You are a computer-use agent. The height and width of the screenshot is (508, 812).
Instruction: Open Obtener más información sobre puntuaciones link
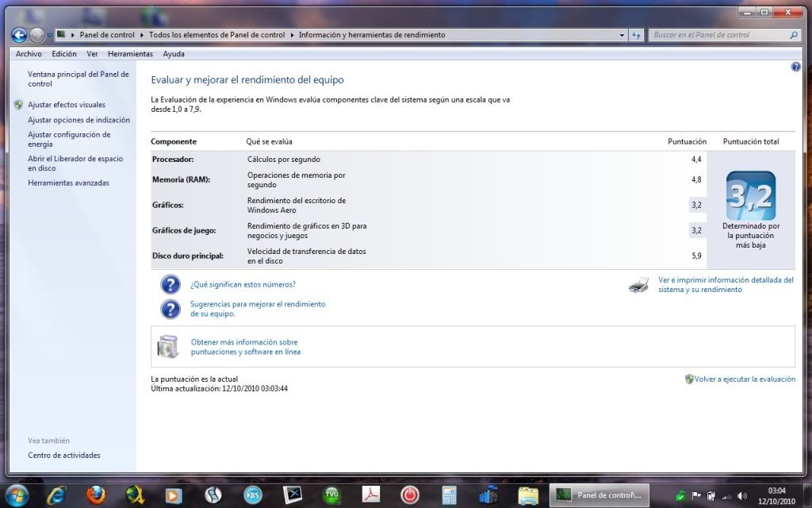point(246,347)
